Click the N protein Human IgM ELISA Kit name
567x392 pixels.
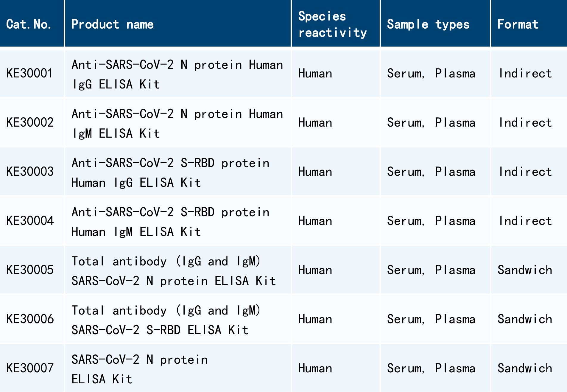tap(177, 123)
